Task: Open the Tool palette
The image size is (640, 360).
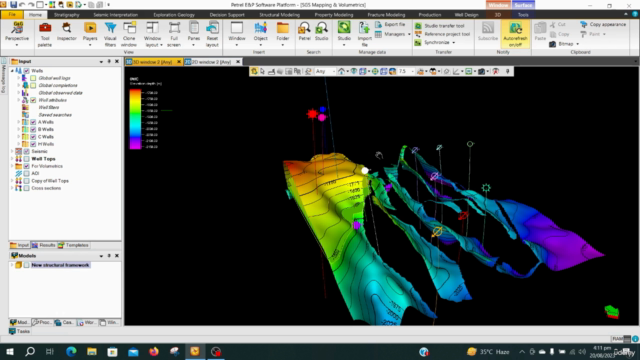Action: click(45, 34)
